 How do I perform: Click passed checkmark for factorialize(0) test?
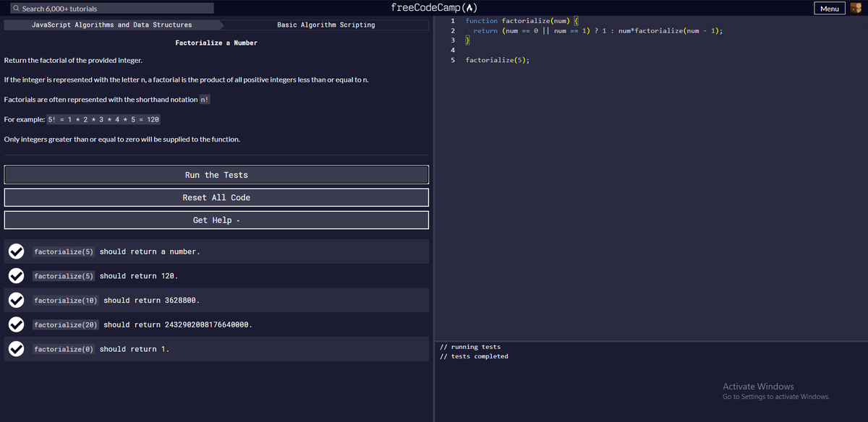pyautogui.click(x=17, y=349)
